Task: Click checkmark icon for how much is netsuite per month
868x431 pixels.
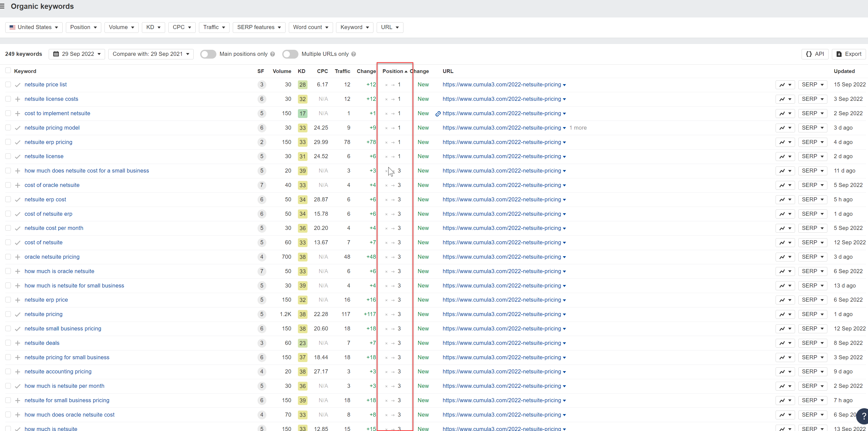Action: click(17, 387)
